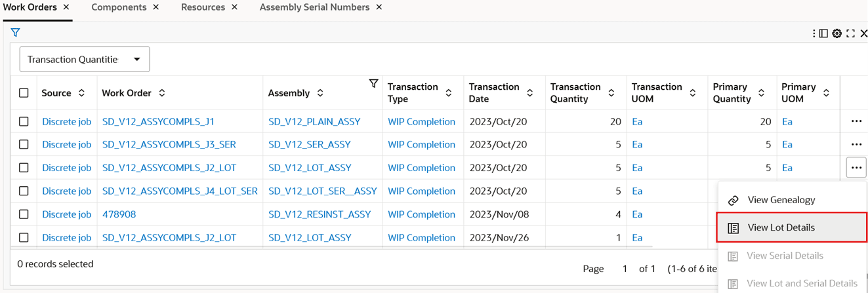Expand table to full screen
The height and width of the screenshot is (293, 868).
pyautogui.click(x=851, y=33)
